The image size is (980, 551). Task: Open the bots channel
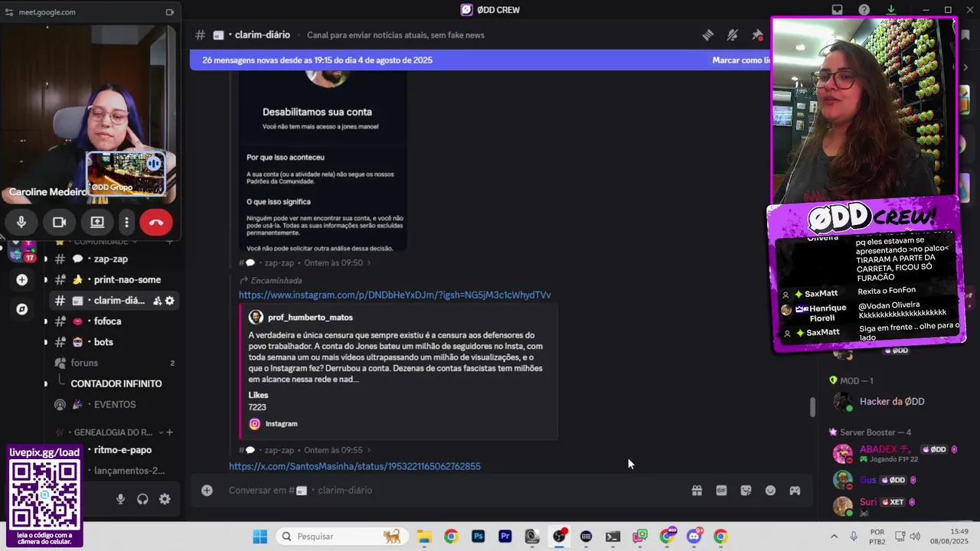[x=115, y=342]
